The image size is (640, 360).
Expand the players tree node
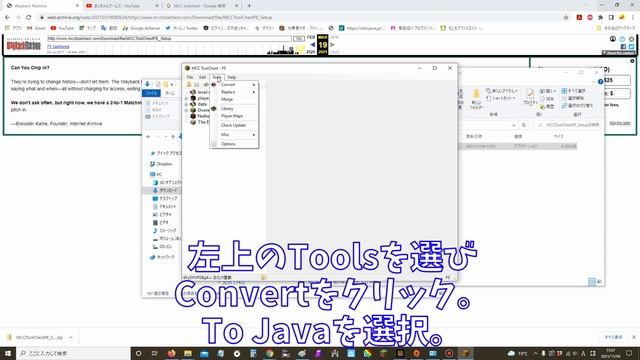(x=187, y=98)
